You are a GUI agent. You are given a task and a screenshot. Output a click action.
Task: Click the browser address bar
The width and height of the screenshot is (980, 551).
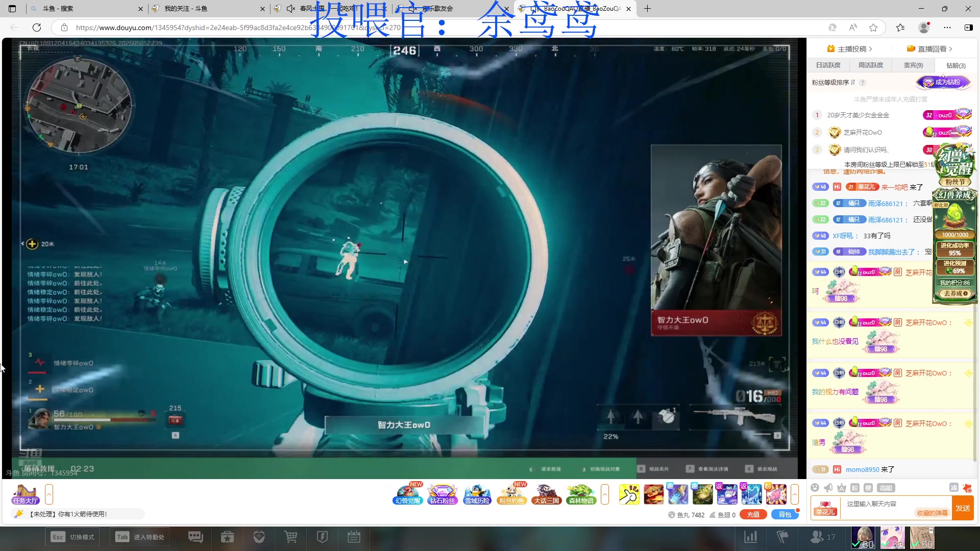(x=439, y=28)
